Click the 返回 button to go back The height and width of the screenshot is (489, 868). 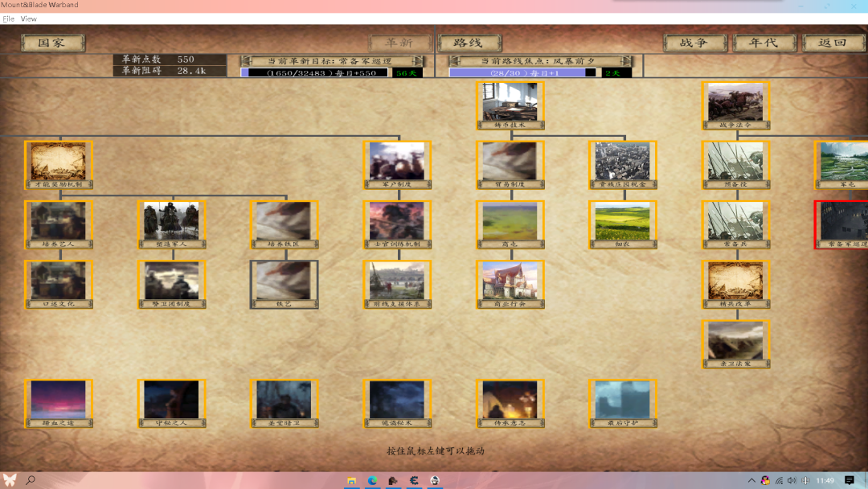pos(833,43)
